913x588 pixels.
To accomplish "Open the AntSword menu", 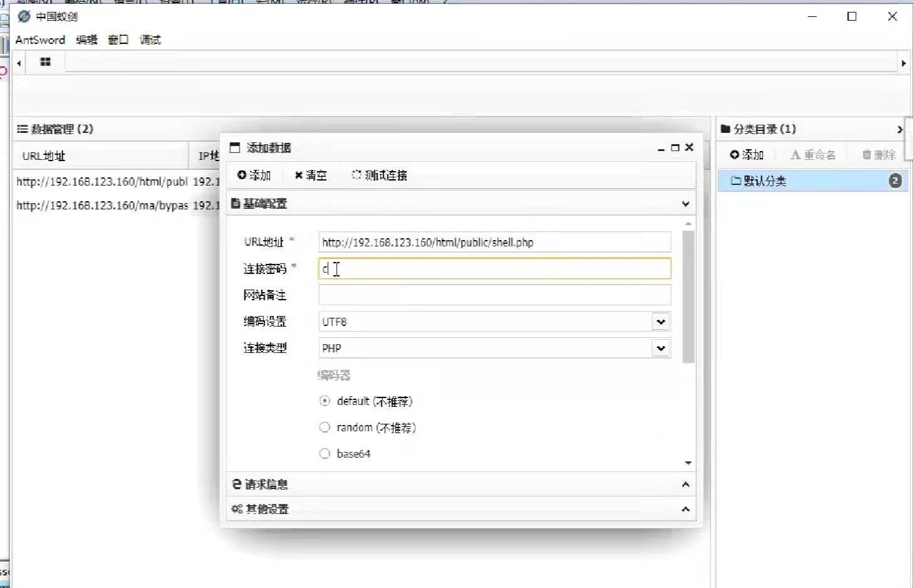I will coord(40,39).
